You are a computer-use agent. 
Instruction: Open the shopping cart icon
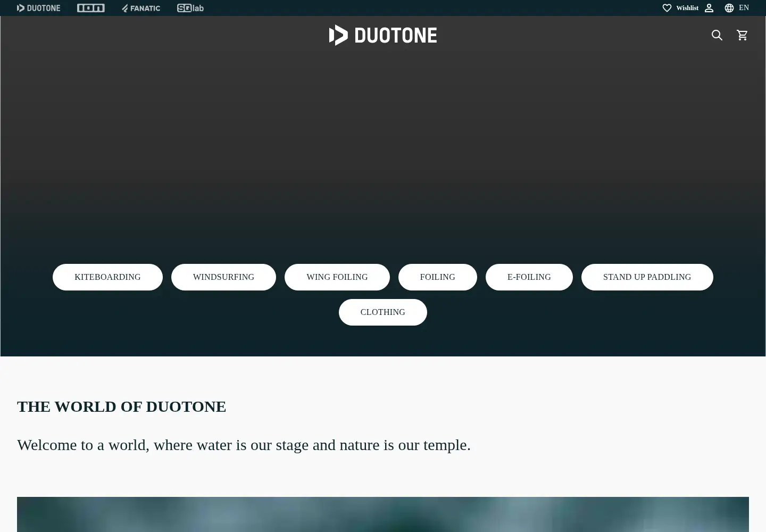(742, 35)
